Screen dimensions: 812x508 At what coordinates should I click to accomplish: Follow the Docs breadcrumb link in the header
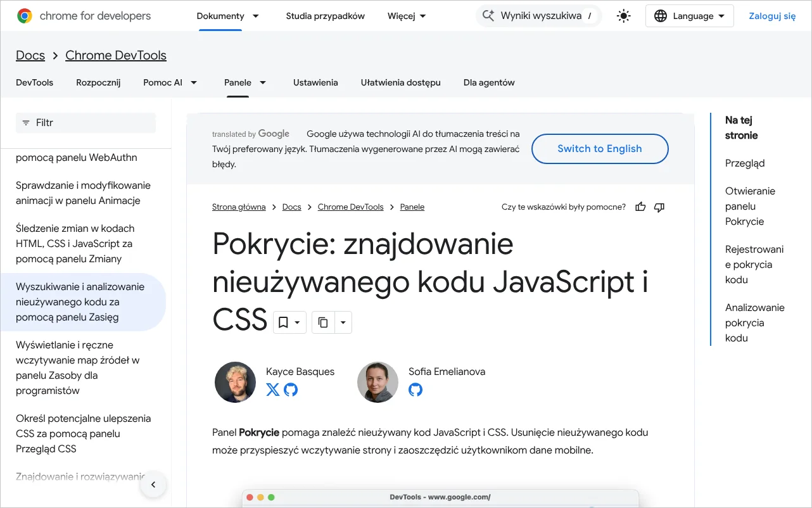(30, 55)
